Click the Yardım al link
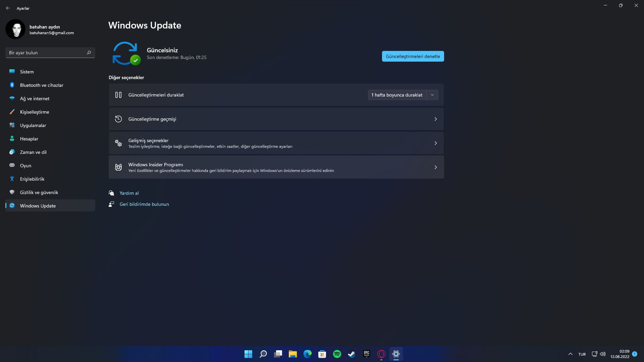The height and width of the screenshot is (362, 644). 129,193
